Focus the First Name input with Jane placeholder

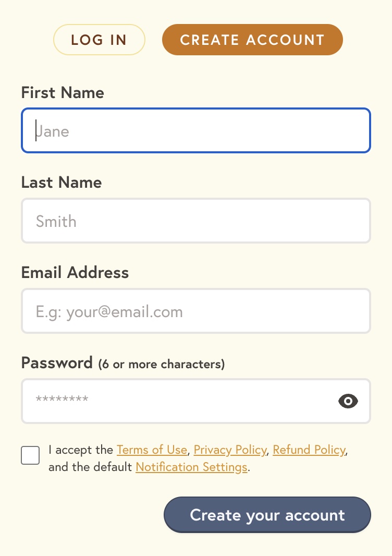pyautogui.click(x=196, y=130)
